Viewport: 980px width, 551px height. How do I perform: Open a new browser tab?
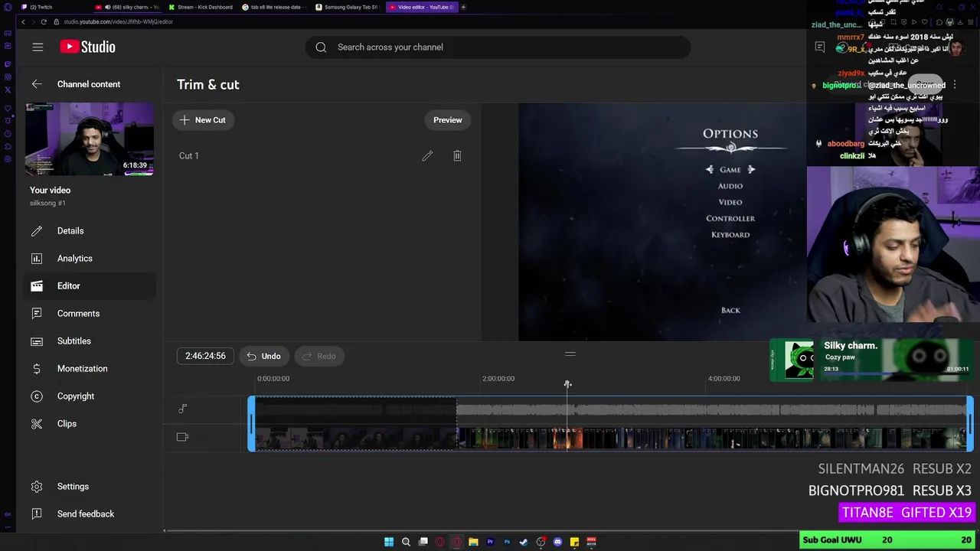point(463,7)
